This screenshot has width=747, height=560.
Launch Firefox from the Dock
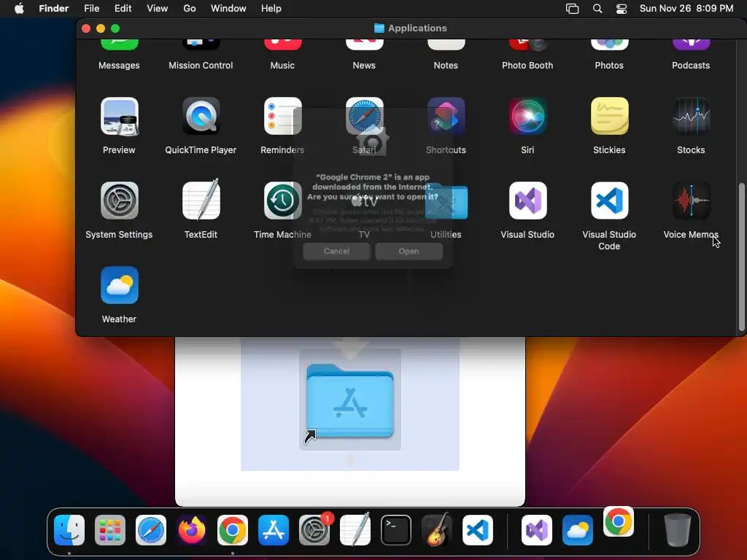pos(192,530)
